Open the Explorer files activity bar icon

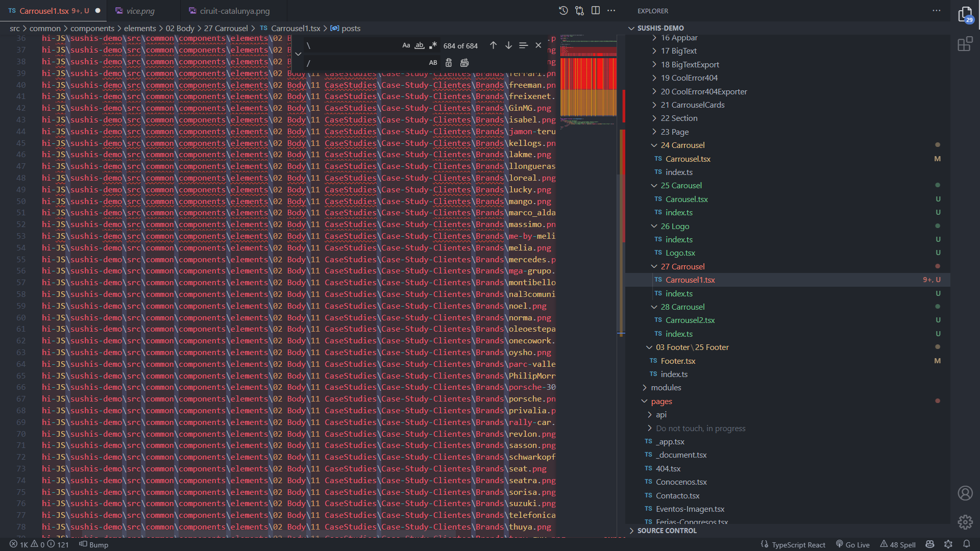pyautogui.click(x=965, y=14)
